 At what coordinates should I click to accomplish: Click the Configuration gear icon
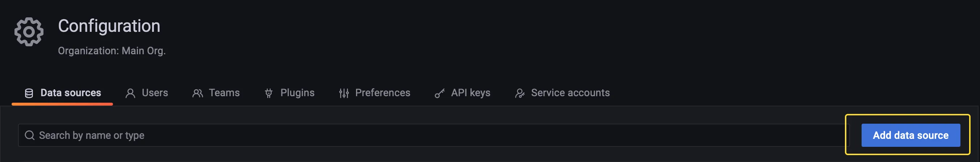coord(29,32)
